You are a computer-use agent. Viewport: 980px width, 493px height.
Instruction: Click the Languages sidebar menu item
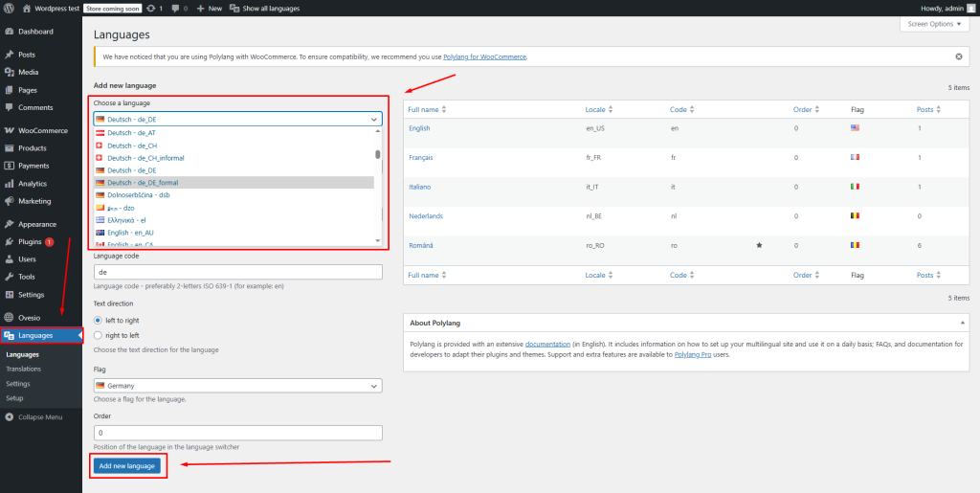[40, 336]
